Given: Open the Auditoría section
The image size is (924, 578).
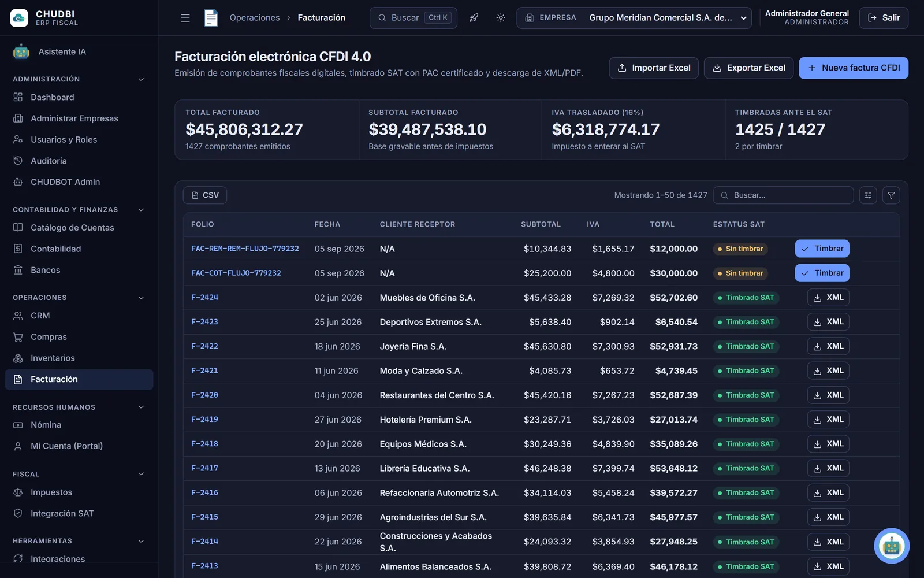Looking at the screenshot, I should pos(79,161).
